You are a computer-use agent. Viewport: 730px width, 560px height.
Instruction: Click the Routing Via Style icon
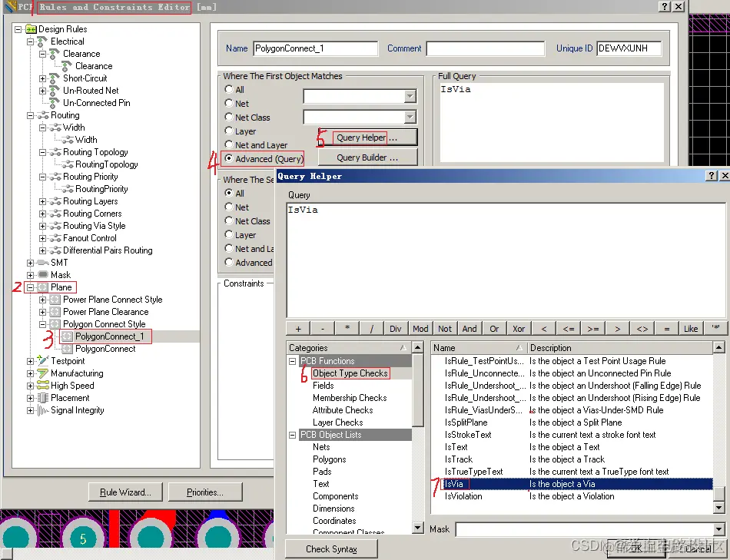(x=55, y=226)
